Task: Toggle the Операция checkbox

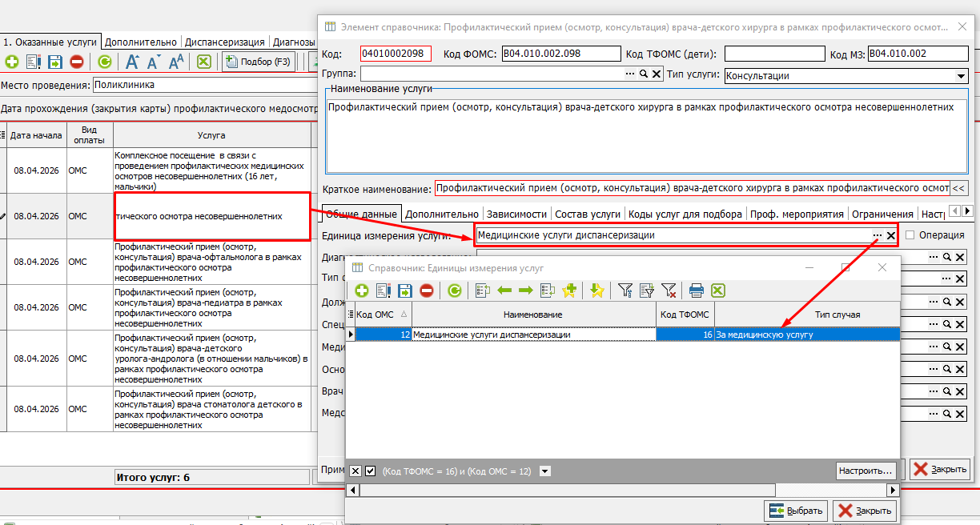Action: (910, 235)
